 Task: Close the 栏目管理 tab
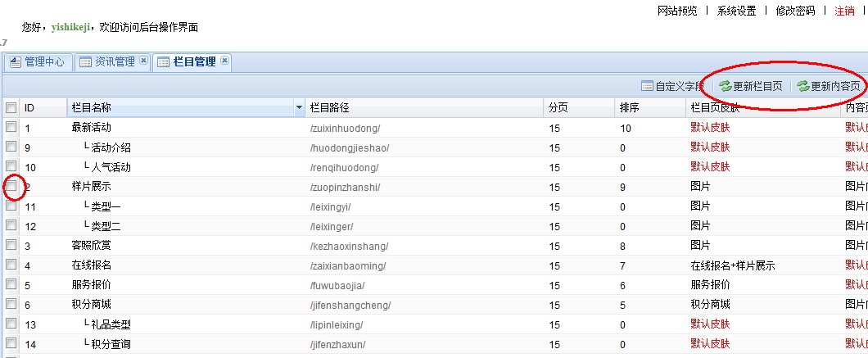tap(224, 61)
